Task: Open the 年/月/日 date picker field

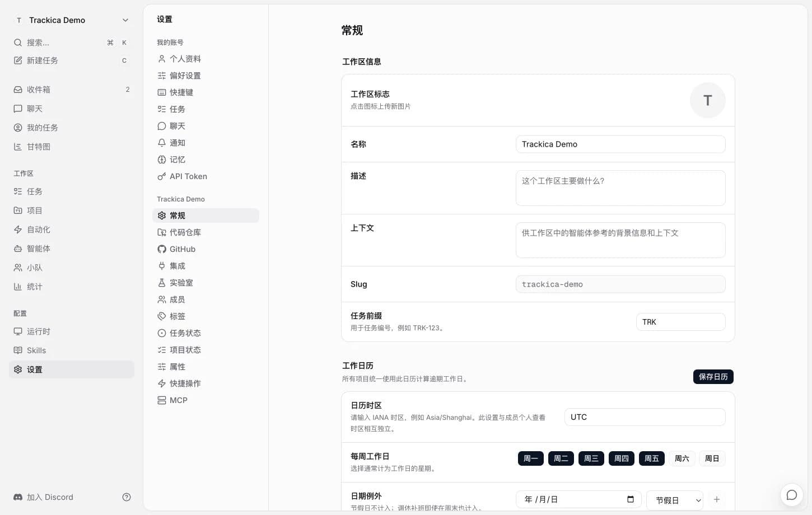Action: click(x=578, y=499)
